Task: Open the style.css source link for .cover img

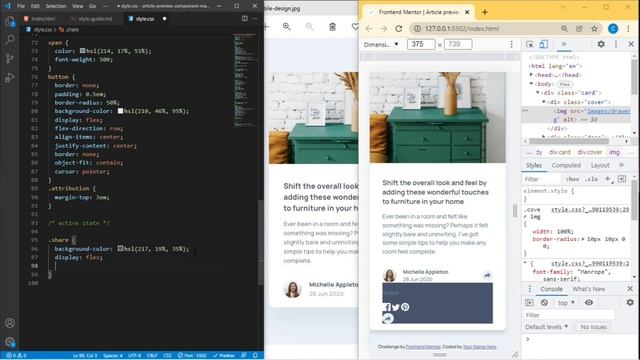Action: coord(590,210)
